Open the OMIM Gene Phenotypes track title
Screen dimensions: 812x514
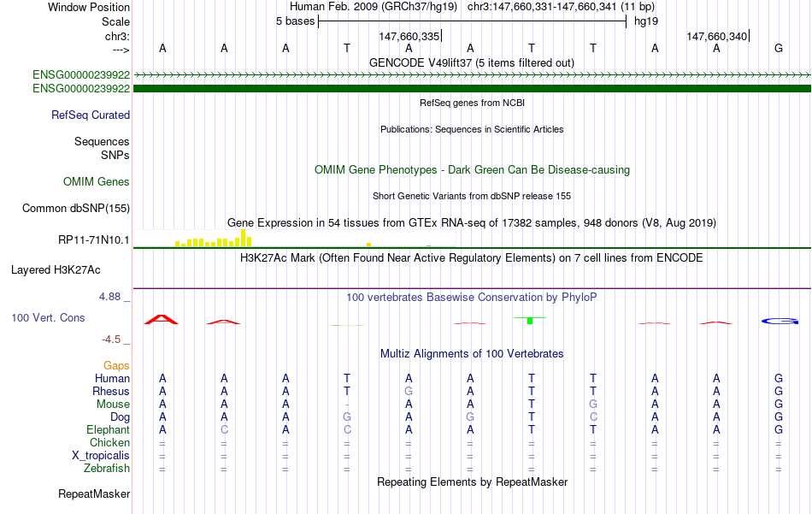click(472, 170)
